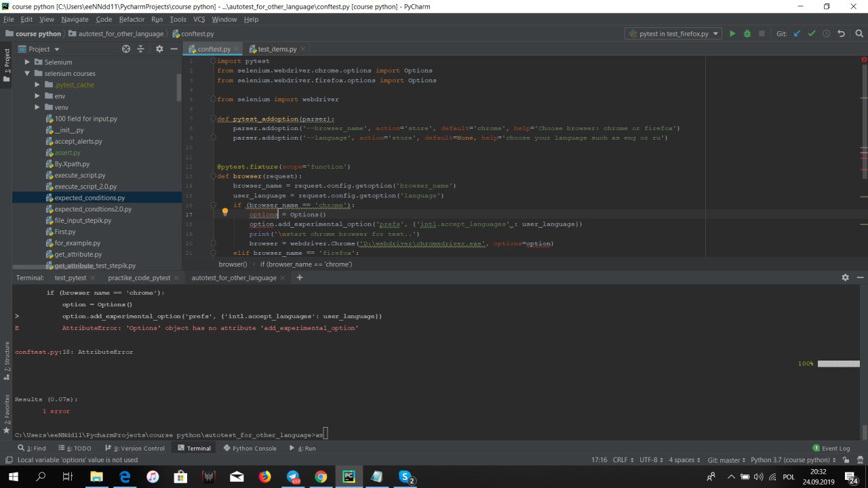Open the Find tool window
Image resolution: width=868 pixels, height=488 pixels.
pos(32,448)
